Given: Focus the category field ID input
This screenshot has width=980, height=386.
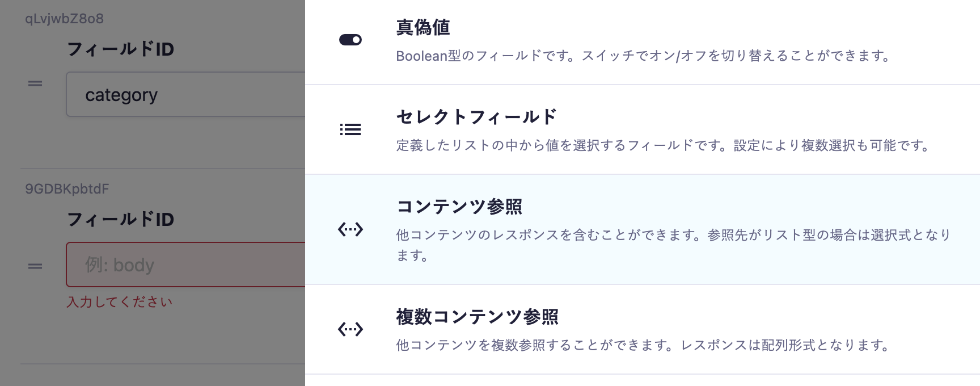Looking at the screenshot, I should [x=187, y=94].
